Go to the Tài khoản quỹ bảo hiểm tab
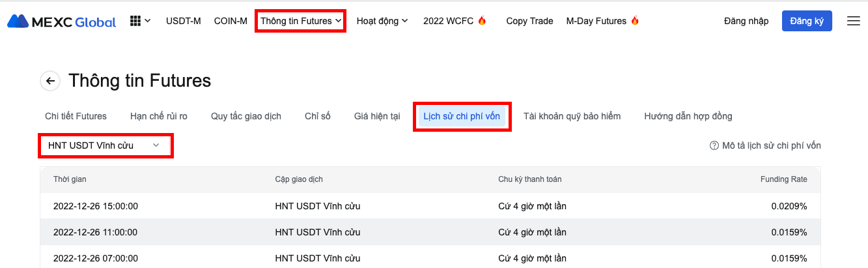The height and width of the screenshot is (268, 868). tap(572, 116)
